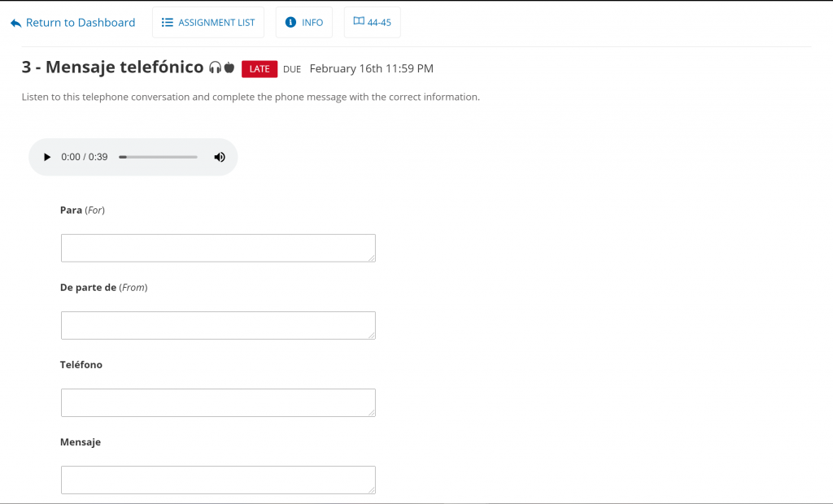
Task: Select the Teléfono input field
Action: point(218,402)
